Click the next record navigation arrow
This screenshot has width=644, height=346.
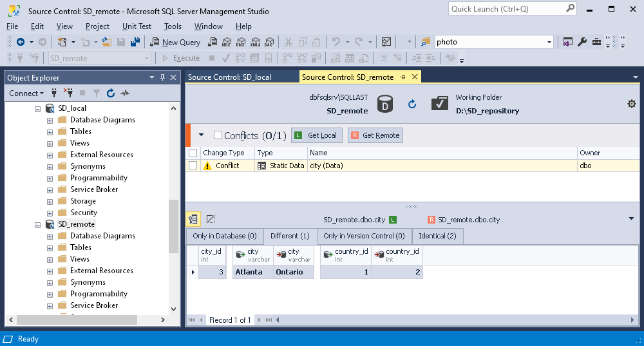click(x=259, y=320)
